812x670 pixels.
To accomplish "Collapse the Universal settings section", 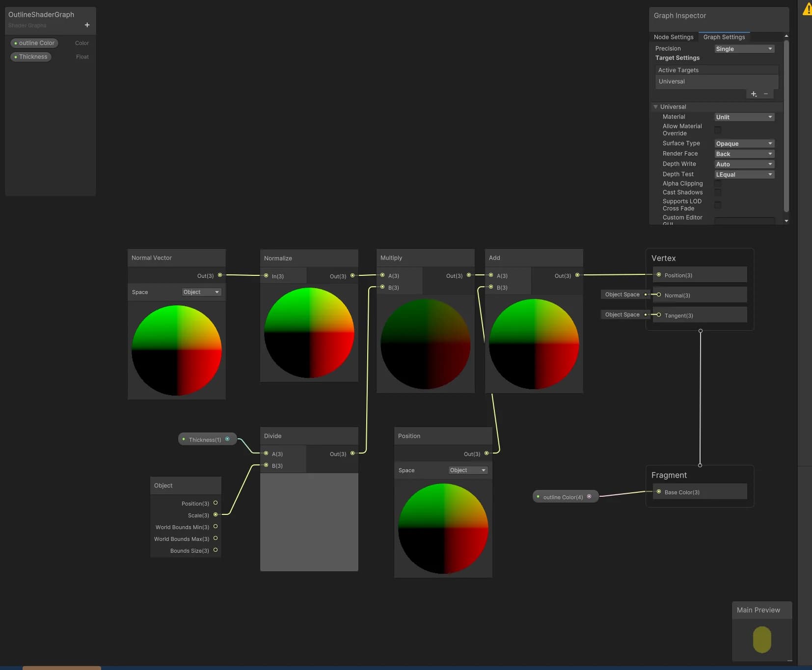I will tap(655, 107).
